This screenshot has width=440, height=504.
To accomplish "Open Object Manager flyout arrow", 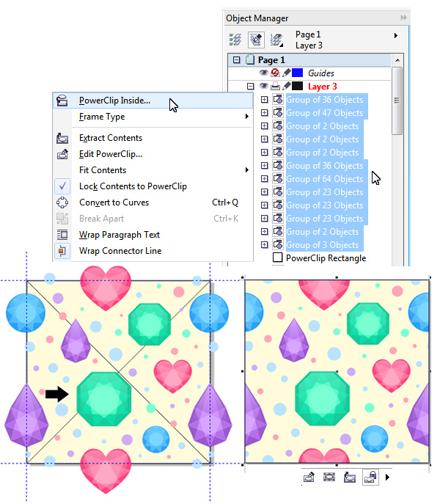I will click(x=396, y=36).
